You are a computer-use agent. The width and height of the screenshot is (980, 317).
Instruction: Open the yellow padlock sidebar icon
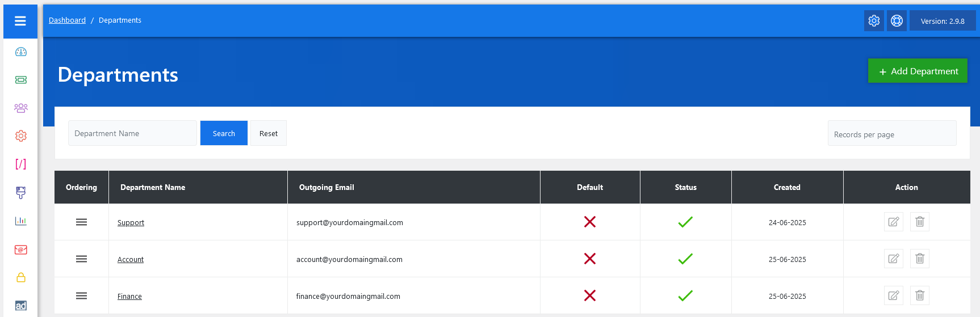tap(21, 277)
